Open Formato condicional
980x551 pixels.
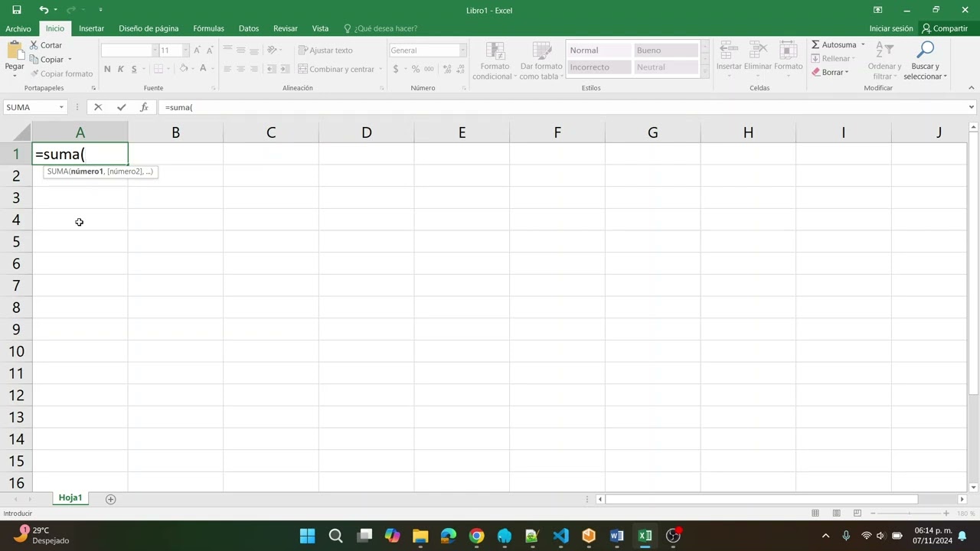click(495, 61)
